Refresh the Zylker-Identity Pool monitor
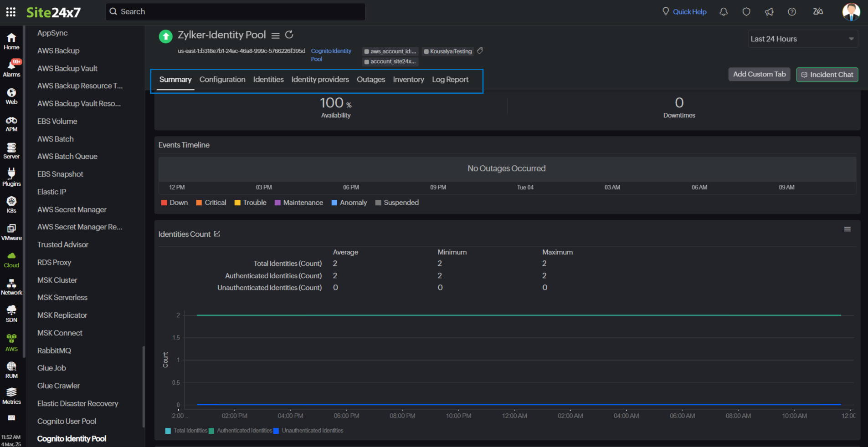Viewport: 868px width, 447px height. pyautogui.click(x=289, y=35)
